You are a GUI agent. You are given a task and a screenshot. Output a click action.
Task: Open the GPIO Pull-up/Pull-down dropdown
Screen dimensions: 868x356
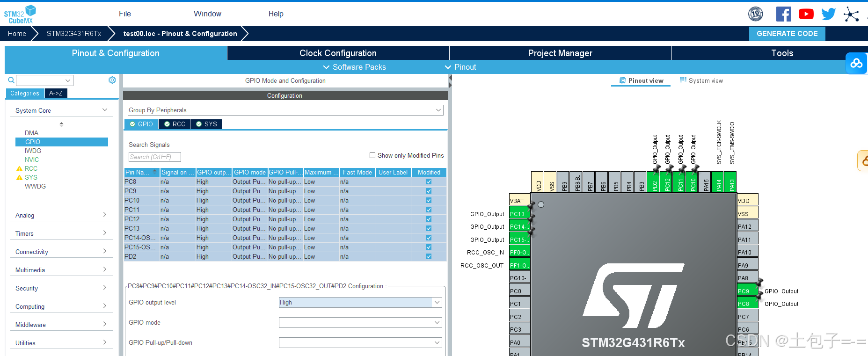pyautogui.click(x=360, y=342)
